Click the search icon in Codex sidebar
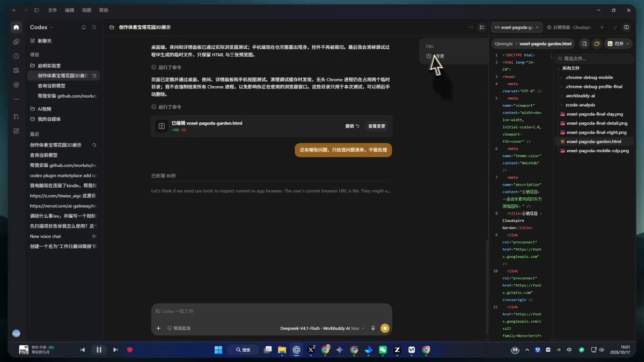Viewport: 644px width, 362px height. pos(94,27)
